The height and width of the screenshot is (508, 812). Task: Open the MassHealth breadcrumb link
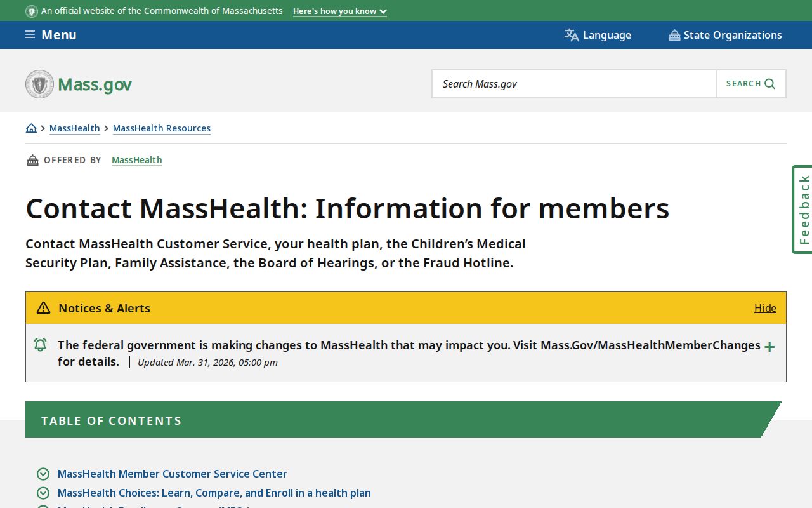[75, 128]
